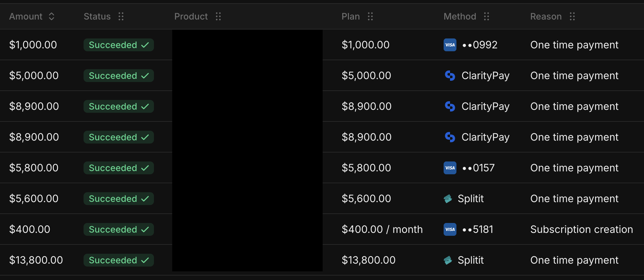This screenshot has width=644, height=280.
Task: Click the Product column header
Action: [191, 16]
